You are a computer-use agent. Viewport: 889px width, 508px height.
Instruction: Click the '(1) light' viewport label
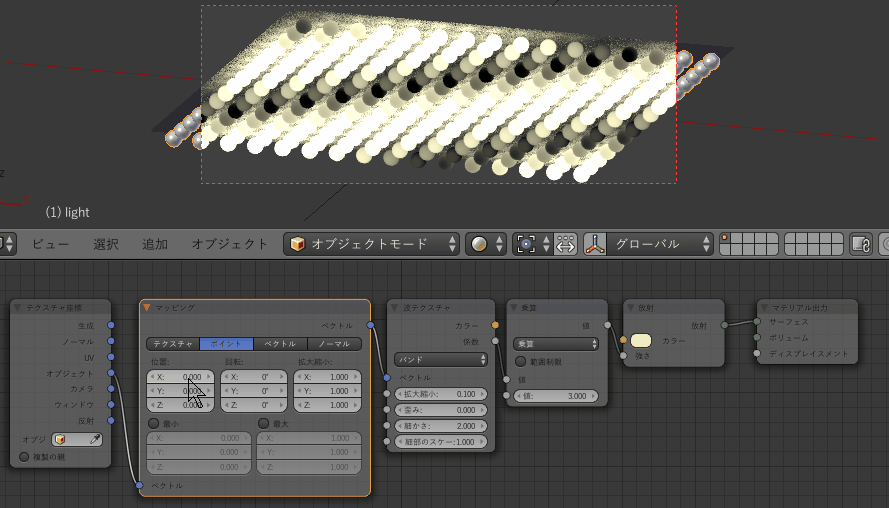click(x=67, y=212)
